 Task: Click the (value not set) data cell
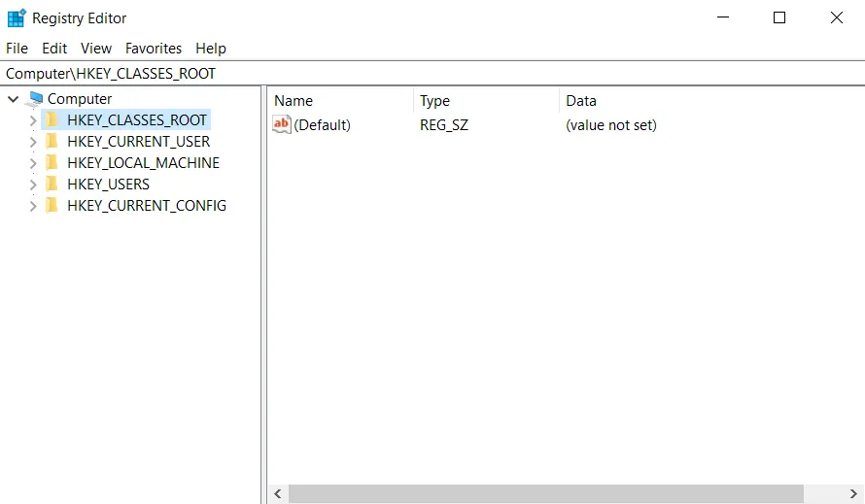coord(611,125)
